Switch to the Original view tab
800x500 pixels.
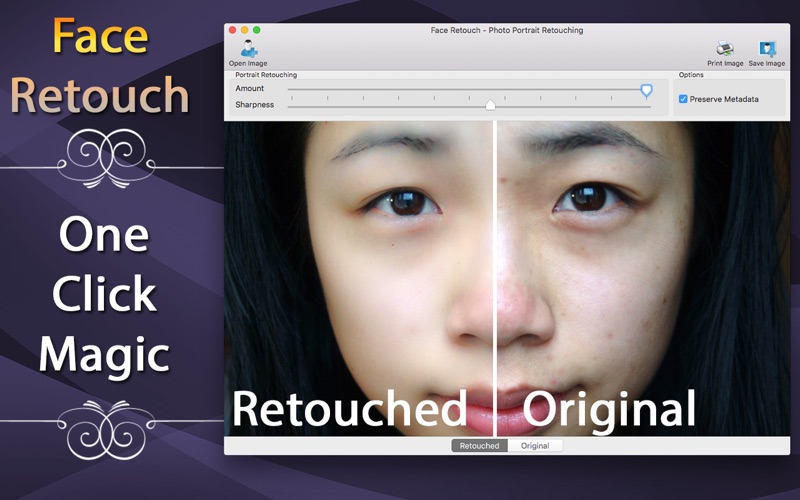point(535,445)
